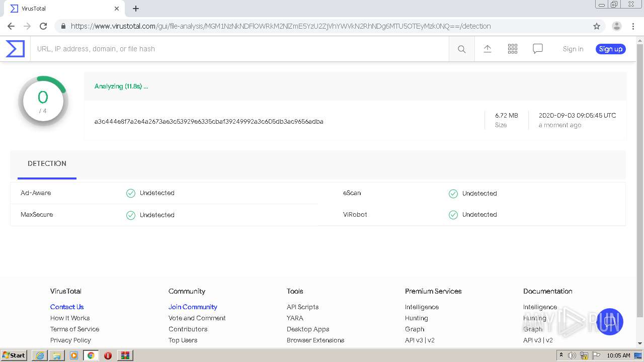
Task: Click the Ad-Aware engine name
Action: [36, 193]
